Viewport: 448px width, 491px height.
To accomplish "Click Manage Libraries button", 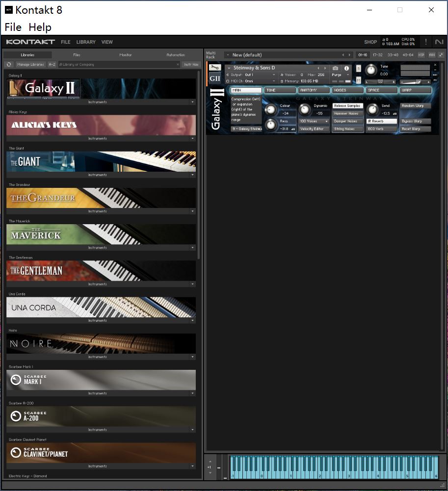I will pos(31,65).
